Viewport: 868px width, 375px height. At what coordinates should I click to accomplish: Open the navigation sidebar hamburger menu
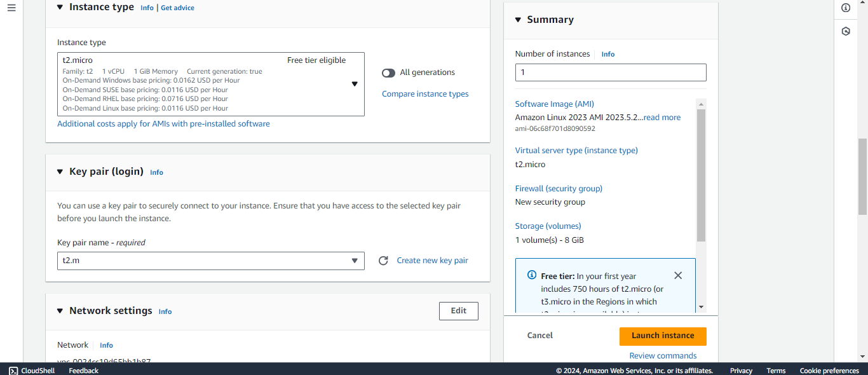11,8
